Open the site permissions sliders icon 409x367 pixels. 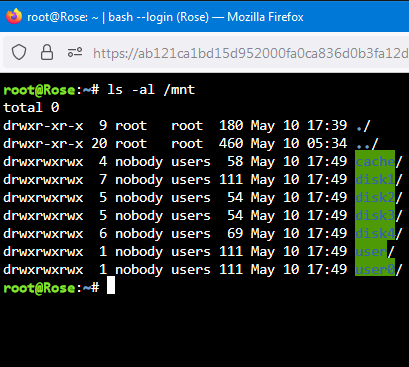(x=75, y=52)
